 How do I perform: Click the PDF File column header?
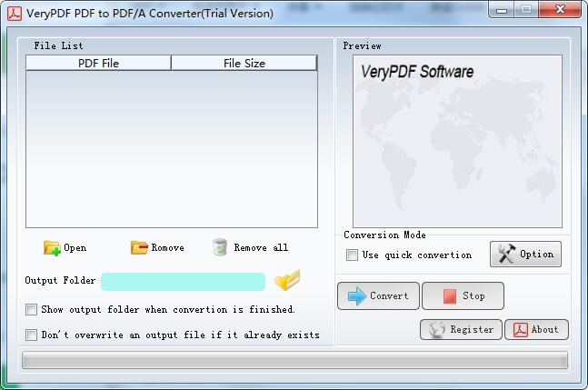point(99,63)
